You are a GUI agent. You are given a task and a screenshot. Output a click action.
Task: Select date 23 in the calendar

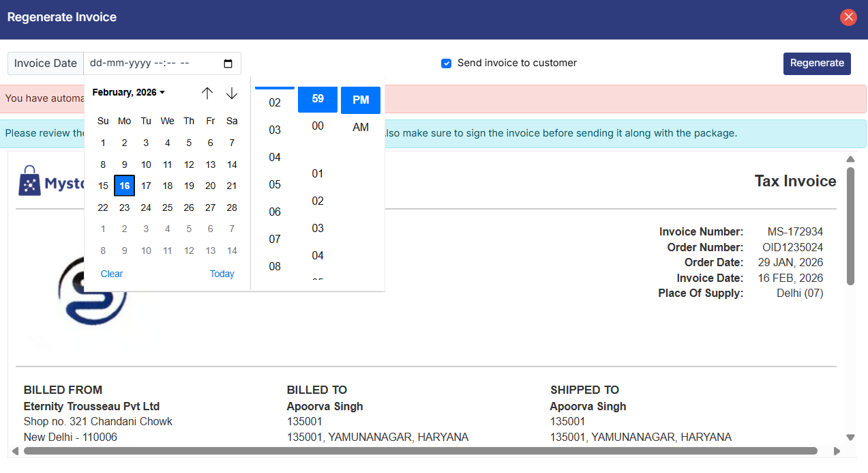point(124,207)
